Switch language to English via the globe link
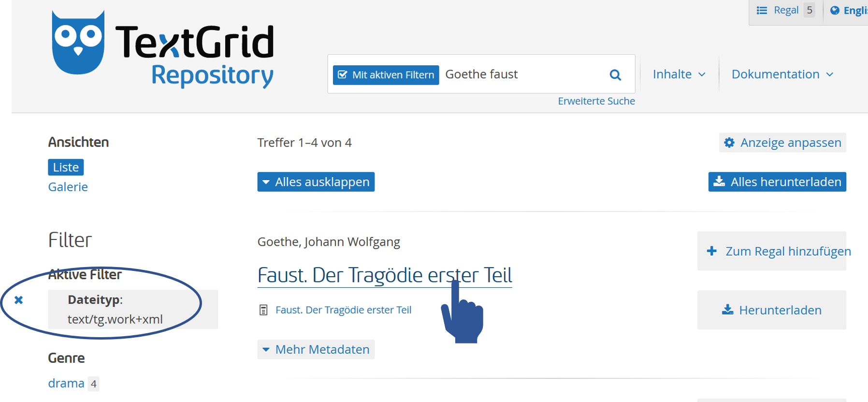 (849, 10)
